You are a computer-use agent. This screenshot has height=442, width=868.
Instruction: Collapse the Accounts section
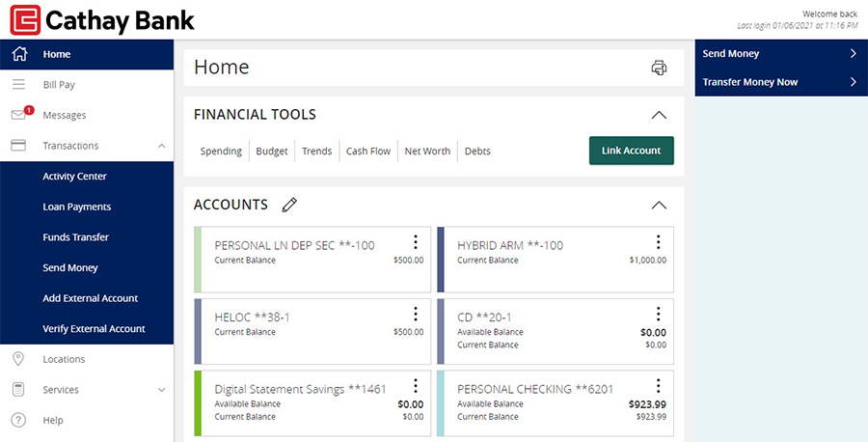(x=659, y=205)
